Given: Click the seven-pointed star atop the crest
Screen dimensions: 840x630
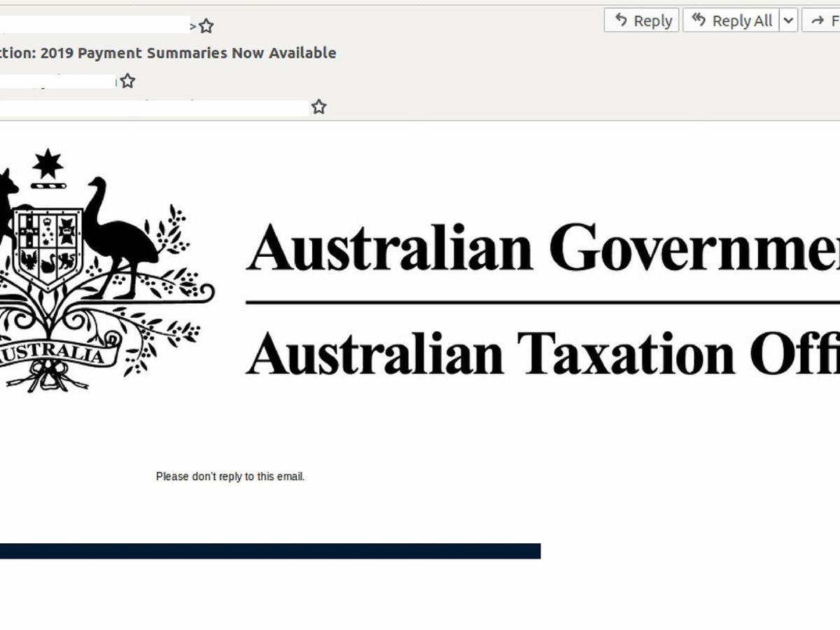Looking at the screenshot, I should pos(48,164).
